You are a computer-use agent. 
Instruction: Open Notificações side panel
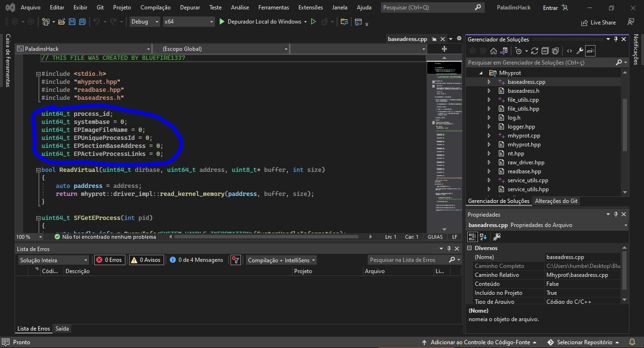click(x=636, y=49)
